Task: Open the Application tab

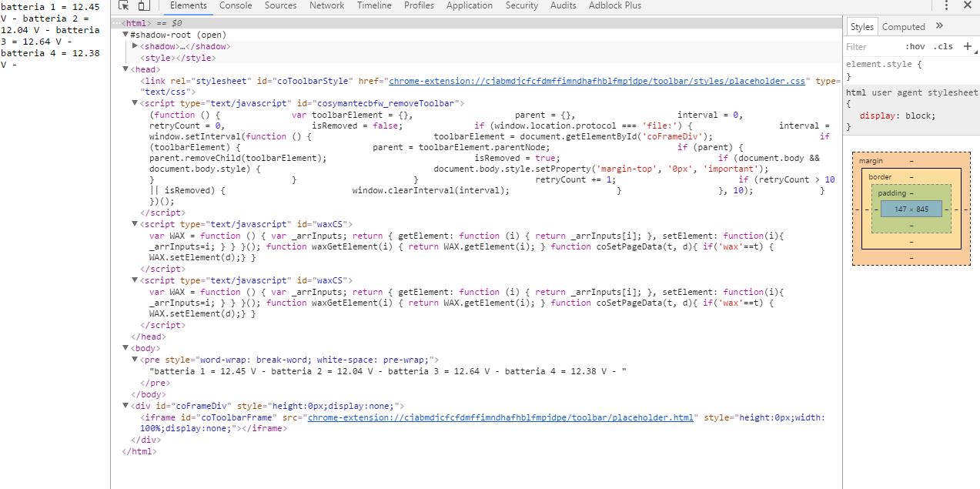Action: (470, 5)
